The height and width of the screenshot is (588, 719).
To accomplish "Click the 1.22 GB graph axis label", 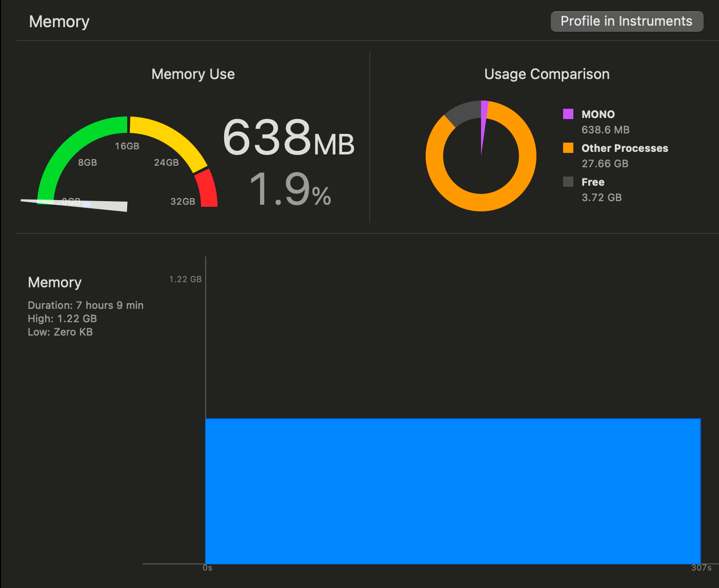I will pyautogui.click(x=185, y=279).
